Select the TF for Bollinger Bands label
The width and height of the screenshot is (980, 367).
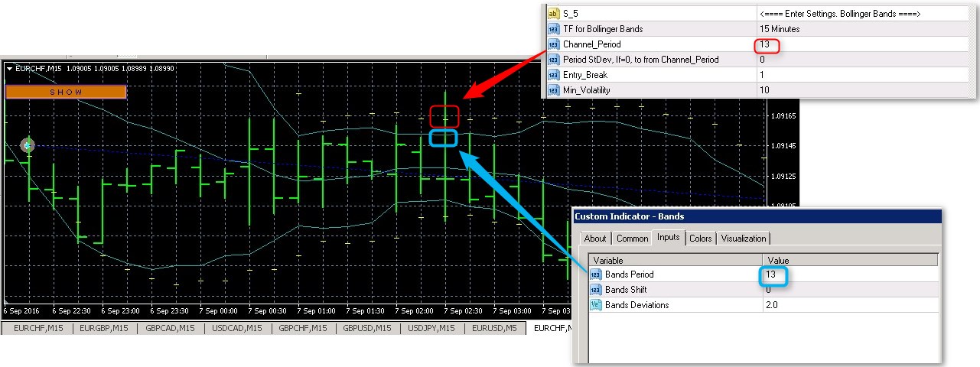coord(602,29)
